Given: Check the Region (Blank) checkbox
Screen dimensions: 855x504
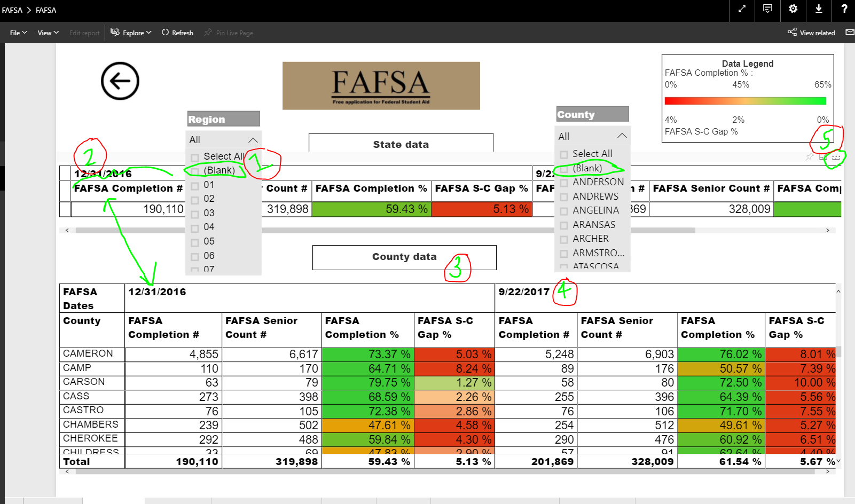Looking at the screenshot, I should coord(195,171).
